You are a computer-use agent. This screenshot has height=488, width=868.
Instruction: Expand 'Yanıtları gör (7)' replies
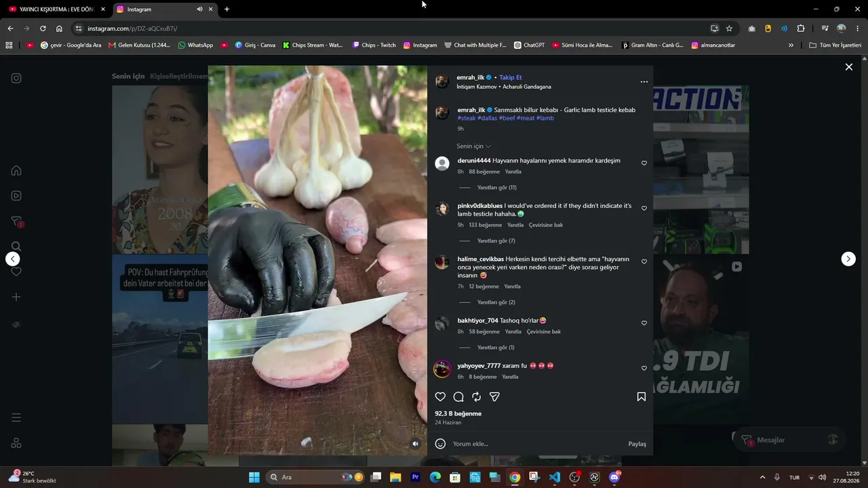tap(496, 241)
